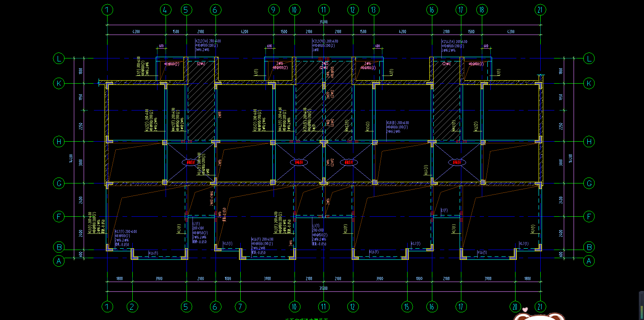This screenshot has width=644, height=320.
Task: Click the left-side axis bubble F
Action: tap(58, 217)
